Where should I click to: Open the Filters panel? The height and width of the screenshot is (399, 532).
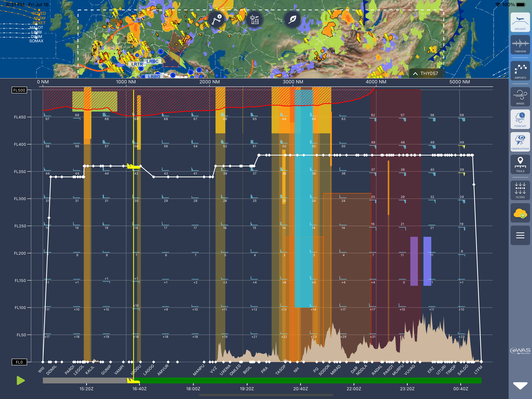pos(520,191)
